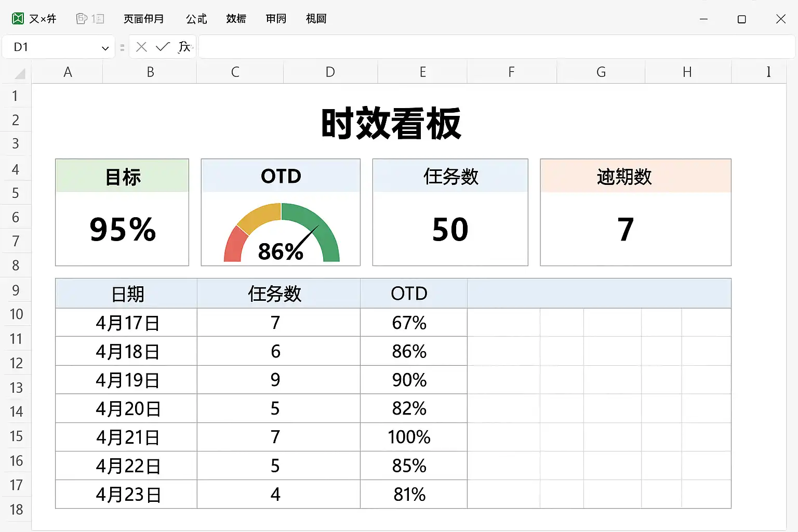The height and width of the screenshot is (532, 798).
Task: Open the 公式 ribbon tab
Action: 196,19
